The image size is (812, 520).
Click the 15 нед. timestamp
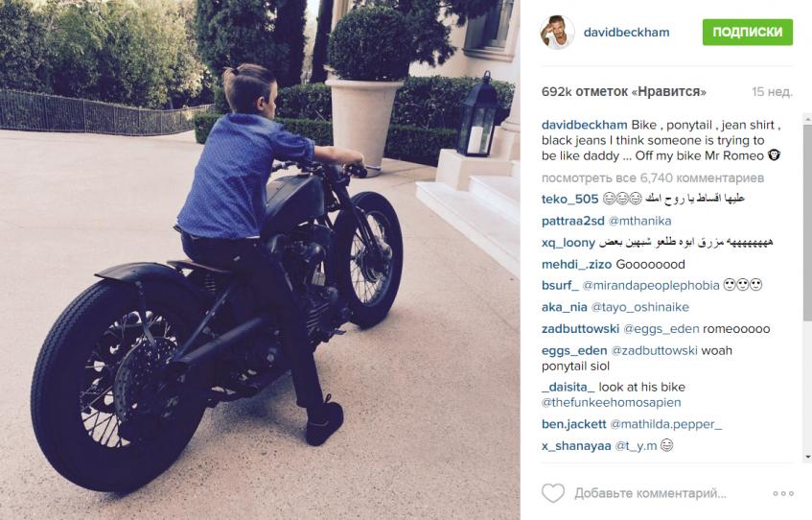pyautogui.click(x=772, y=92)
